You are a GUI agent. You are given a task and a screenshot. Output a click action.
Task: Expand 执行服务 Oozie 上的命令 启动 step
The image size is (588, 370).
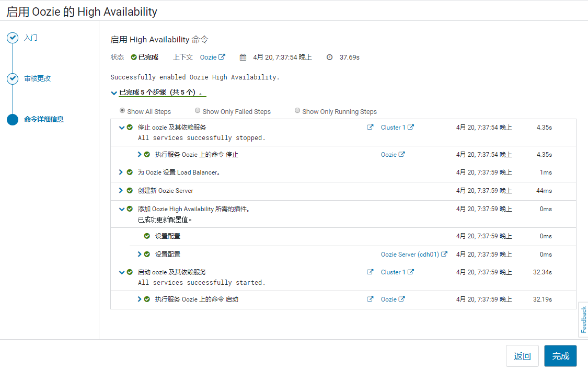(140, 299)
